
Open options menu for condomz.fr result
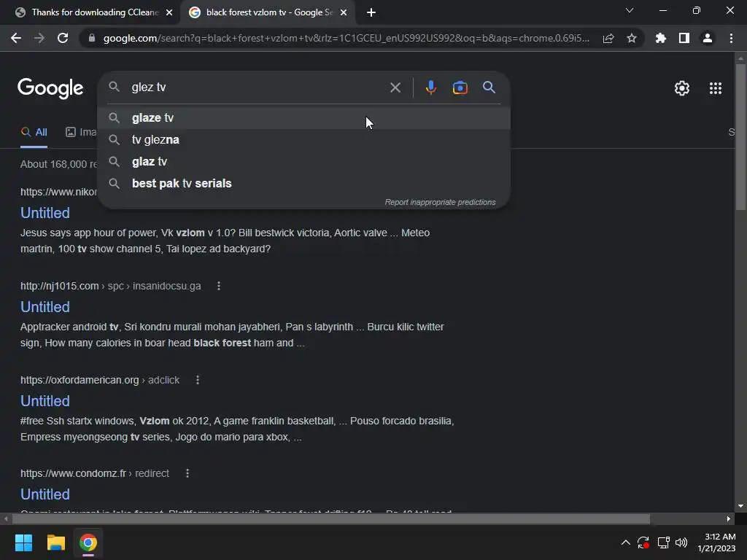pyautogui.click(x=187, y=473)
